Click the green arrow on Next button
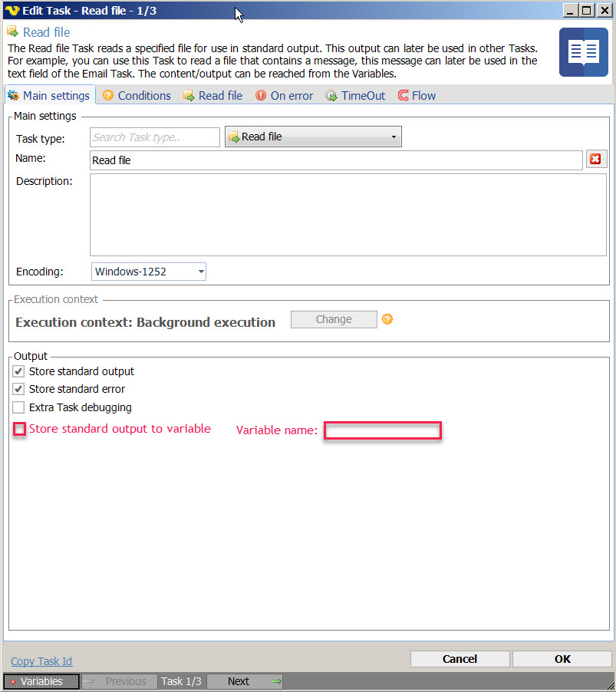 pos(276,681)
